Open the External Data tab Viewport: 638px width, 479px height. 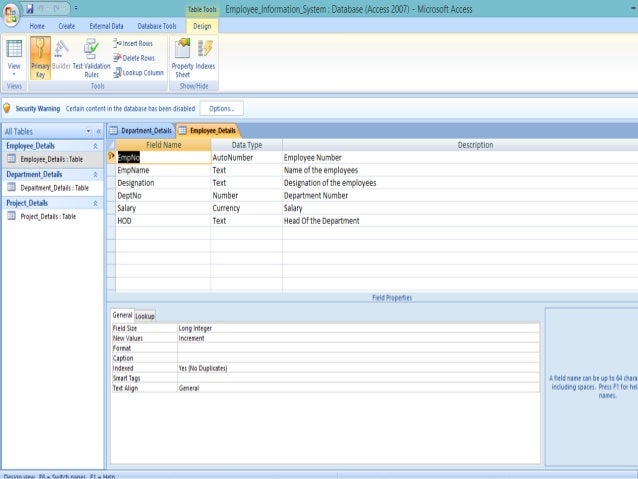(x=106, y=26)
